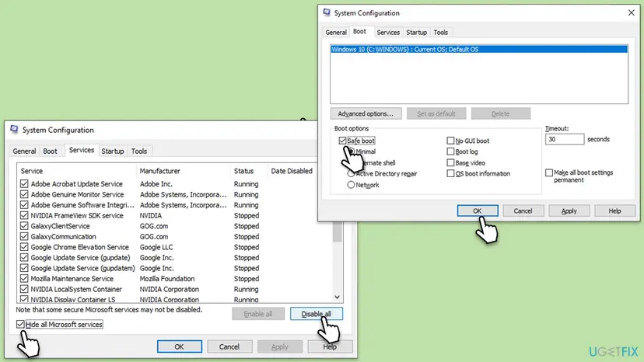Viewport: 644px width, 362px height.
Task: Open Startup tab in Services window
Action: 113,151
